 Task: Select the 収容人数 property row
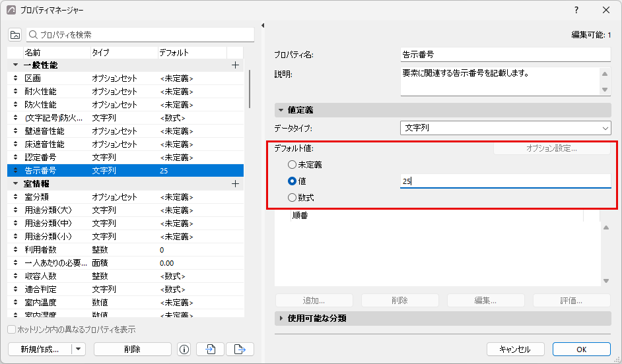click(x=125, y=276)
